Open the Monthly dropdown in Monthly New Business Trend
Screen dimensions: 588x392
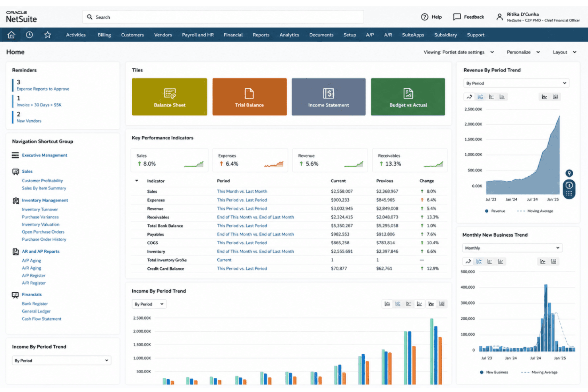513,248
